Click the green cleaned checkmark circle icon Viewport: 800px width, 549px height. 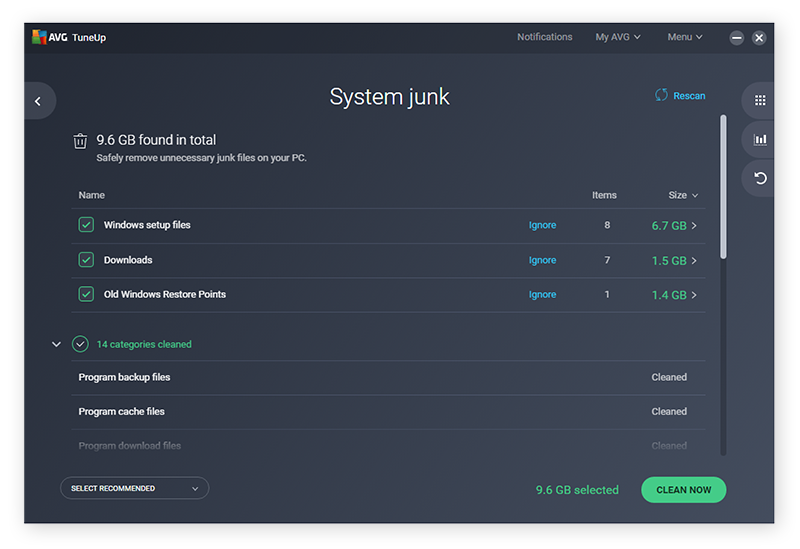click(80, 344)
